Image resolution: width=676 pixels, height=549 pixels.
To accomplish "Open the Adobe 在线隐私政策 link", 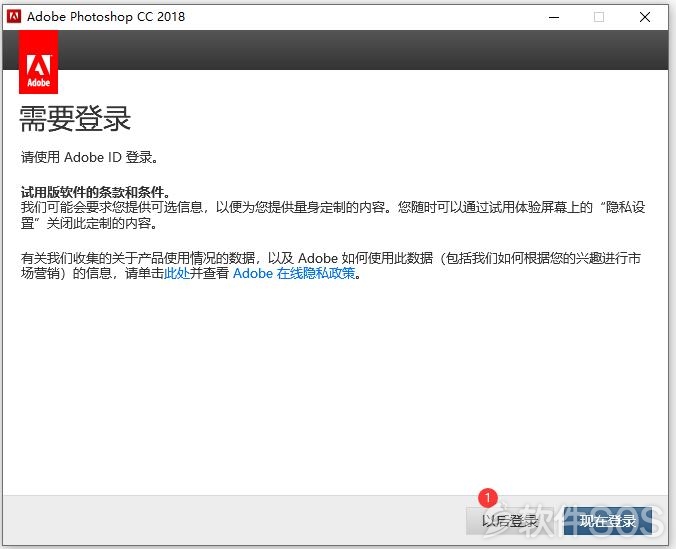I will [294, 273].
